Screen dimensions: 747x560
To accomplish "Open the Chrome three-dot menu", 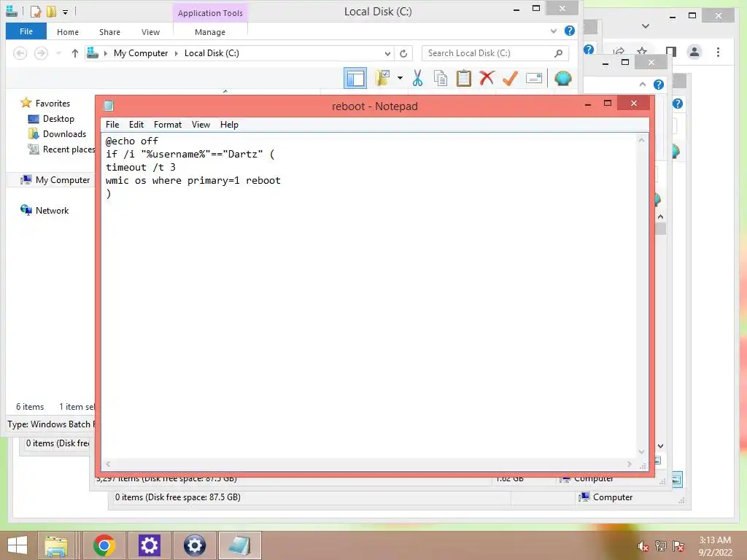I will tap(718, 52).
